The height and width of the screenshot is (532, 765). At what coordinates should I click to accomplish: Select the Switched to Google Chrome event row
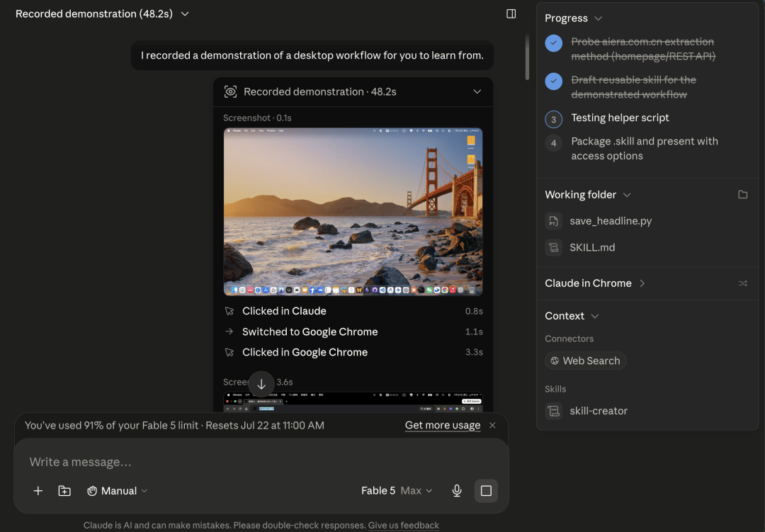point(353,332)
